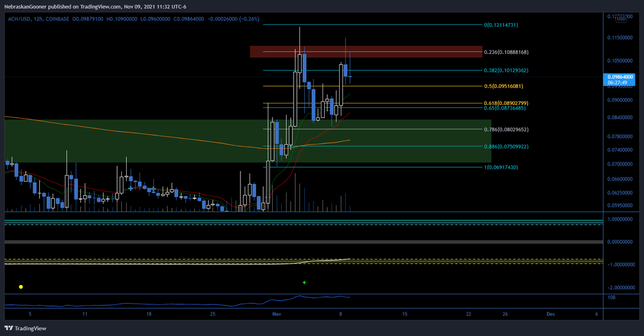
Task: Click the 0.10500000 price axis label
Action: click(x=621, y=61)
